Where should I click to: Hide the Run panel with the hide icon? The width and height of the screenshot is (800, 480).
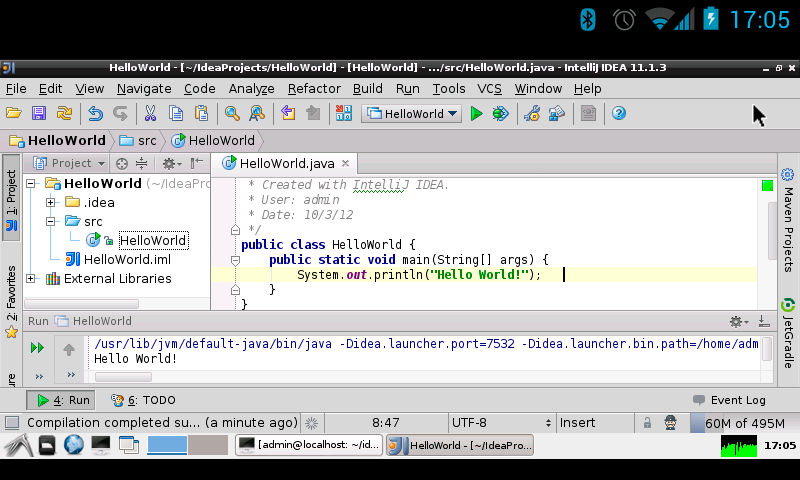pyautogui.click(x=764, y=321)
